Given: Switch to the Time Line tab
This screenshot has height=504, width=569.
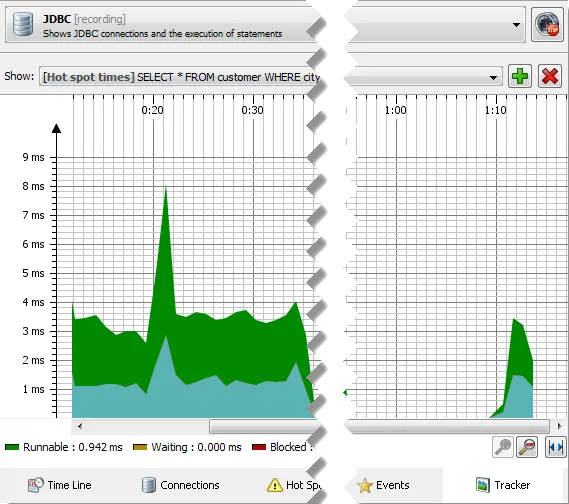Looking at the screenshot, I should [x=60, y=485].
